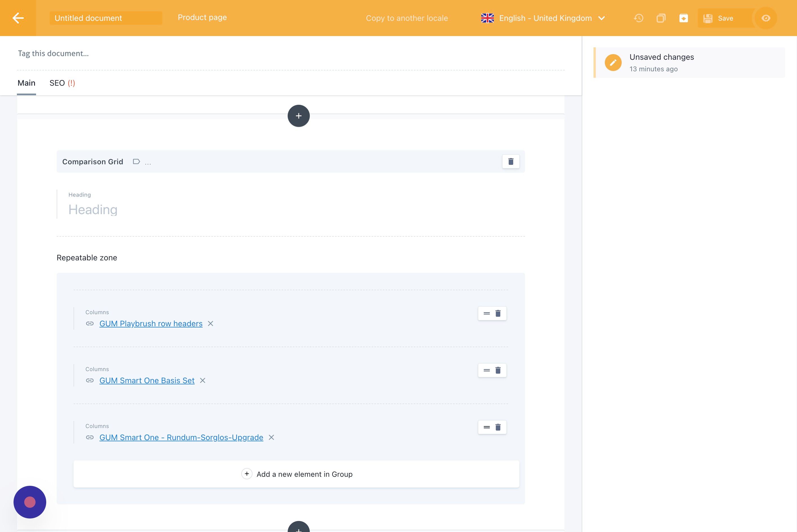Viewport: 797px width, 532px height.
Task: Click Add a new element in Group
Action: [x=296, y=474]
